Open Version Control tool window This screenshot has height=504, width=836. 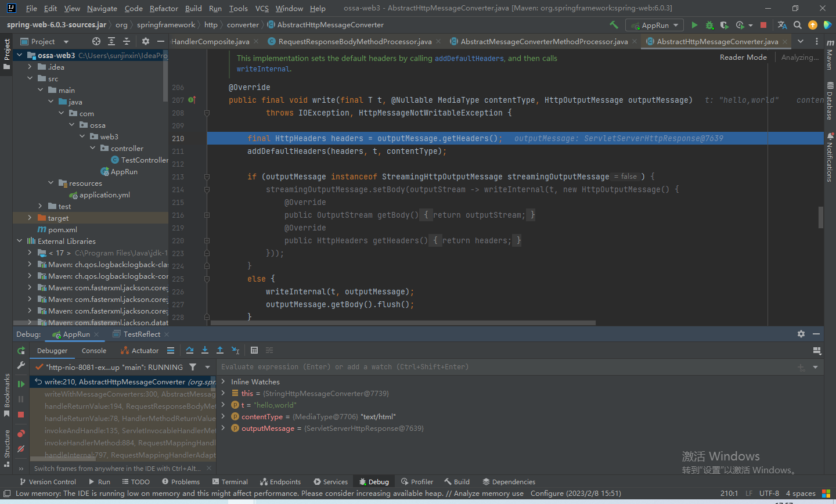coord(48,481)
